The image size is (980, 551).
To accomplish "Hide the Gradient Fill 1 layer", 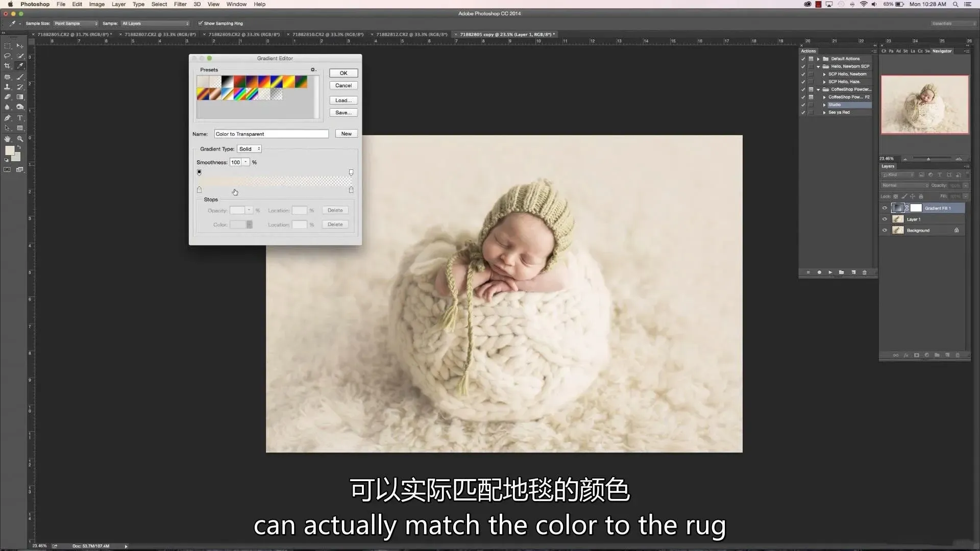I will click(x=885, y=208).
